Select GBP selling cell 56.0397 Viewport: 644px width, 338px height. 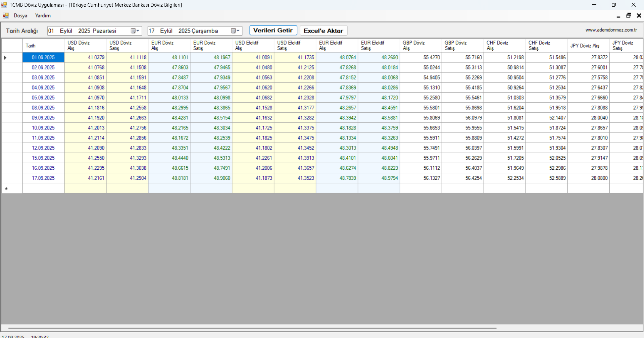463,148
